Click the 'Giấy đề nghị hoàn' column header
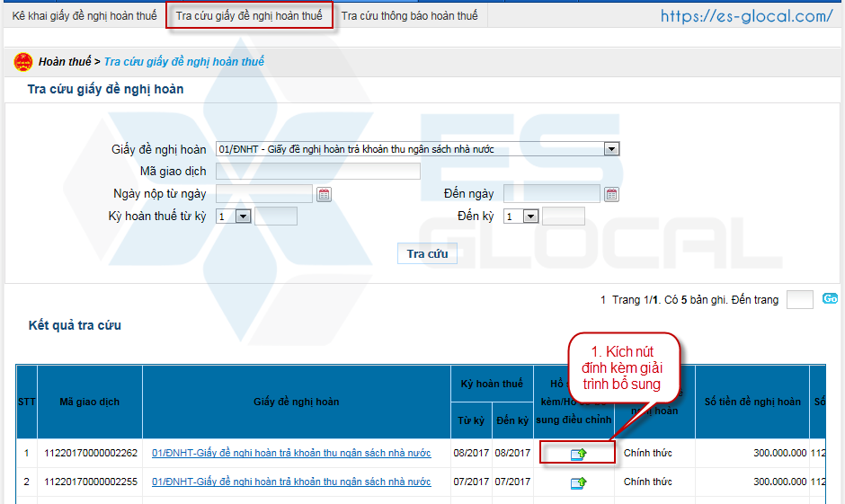The image size is (845, 504). (x=297, y=402)
